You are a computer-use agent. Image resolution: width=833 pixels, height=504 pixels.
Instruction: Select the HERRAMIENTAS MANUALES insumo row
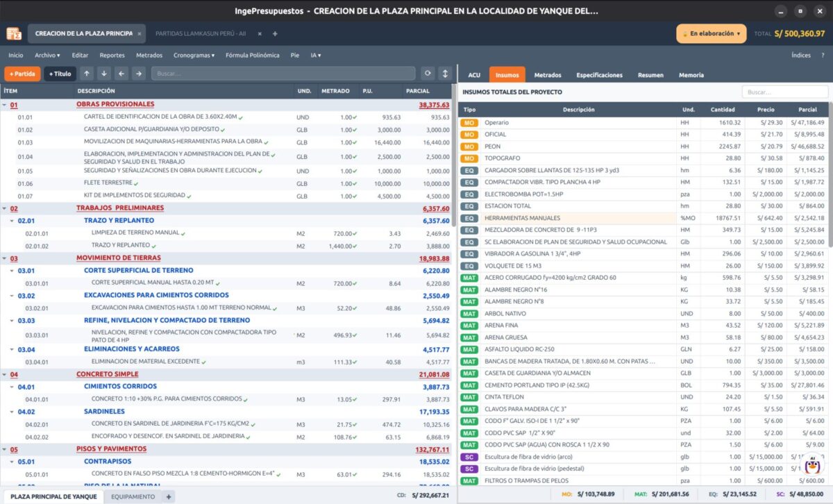643,218
